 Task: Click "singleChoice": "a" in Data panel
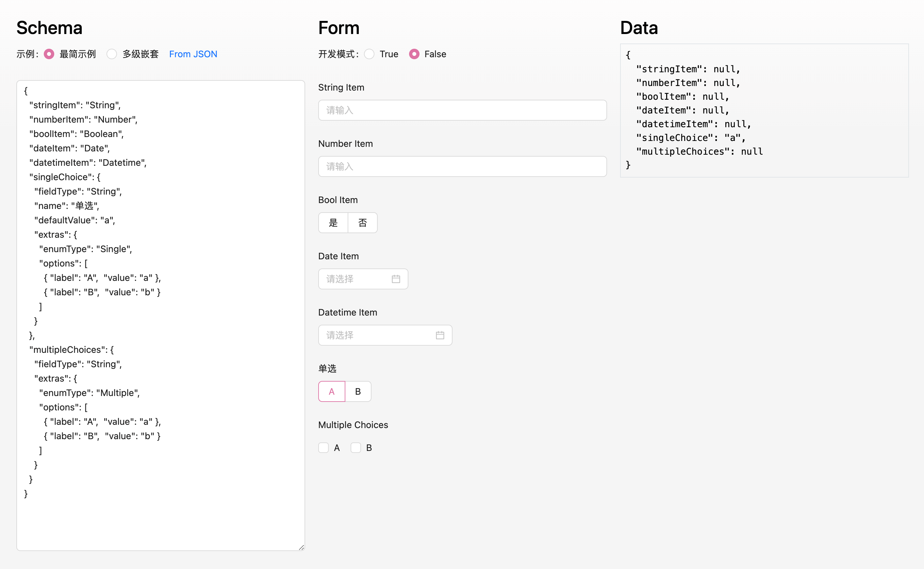691,138
